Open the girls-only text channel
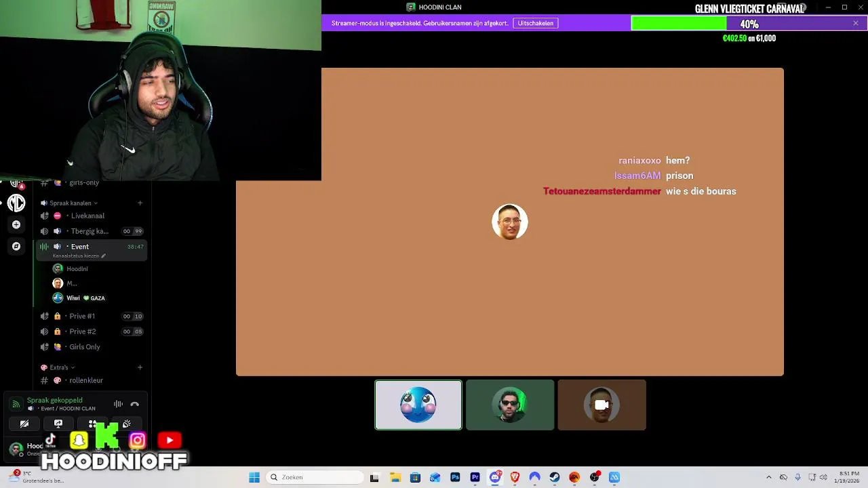Screen dimensions: 868x488 (91, 183)
